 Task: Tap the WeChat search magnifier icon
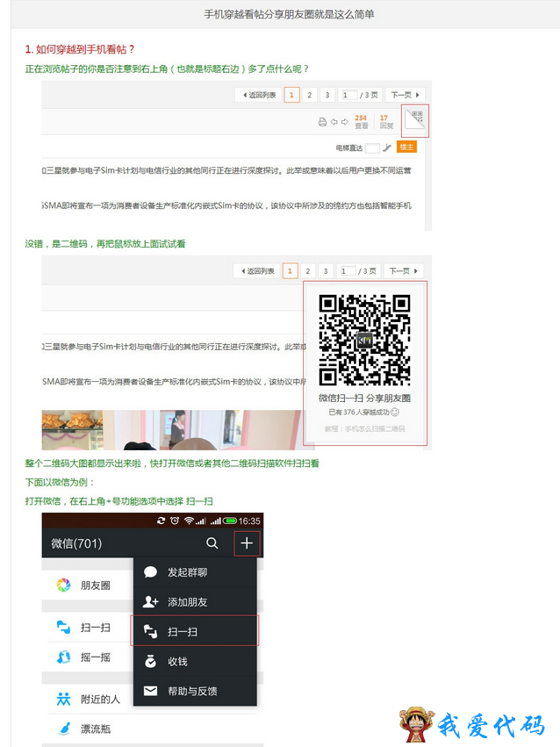point(212,543)
